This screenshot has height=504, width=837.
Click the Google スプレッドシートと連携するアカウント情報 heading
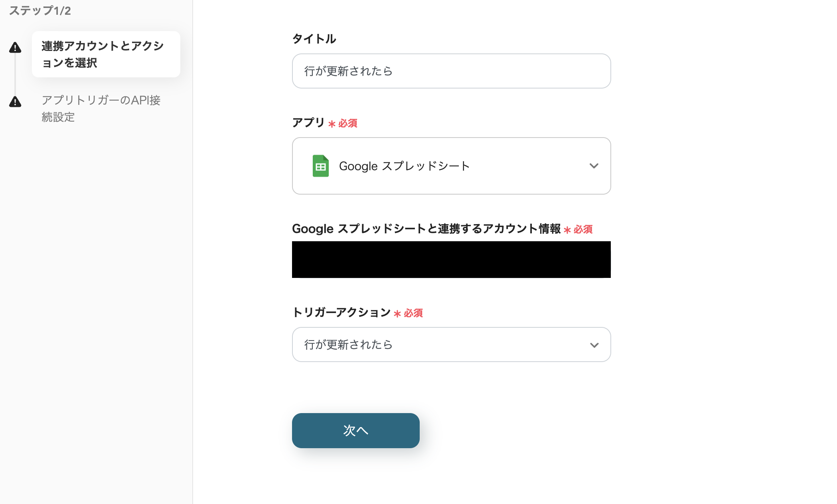tap(426, 229)
